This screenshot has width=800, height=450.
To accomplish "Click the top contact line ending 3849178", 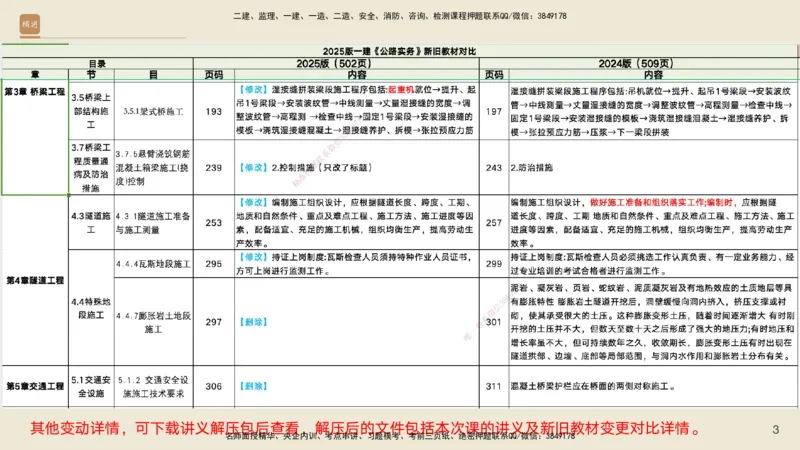I will pyautogui.click(x=400, y=16).
